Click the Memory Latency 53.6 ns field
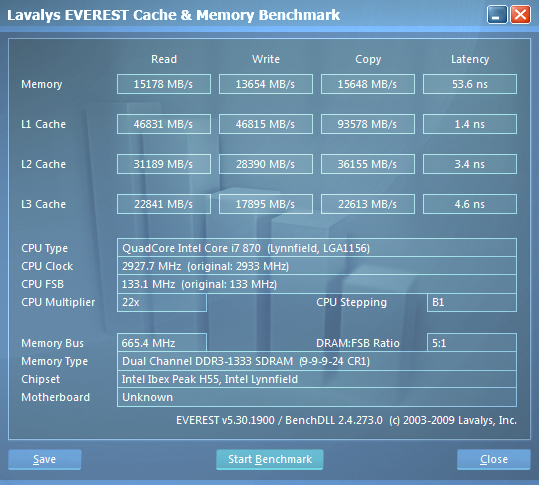Screen dimensions: 539x485 [x=470, y=84]
